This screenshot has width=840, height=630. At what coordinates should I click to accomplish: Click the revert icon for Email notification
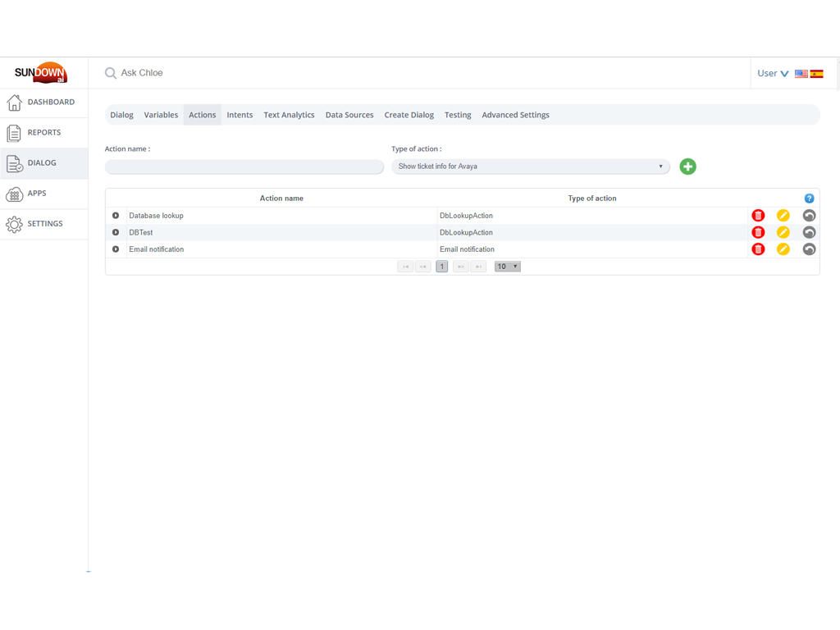(x=809, y=249)
